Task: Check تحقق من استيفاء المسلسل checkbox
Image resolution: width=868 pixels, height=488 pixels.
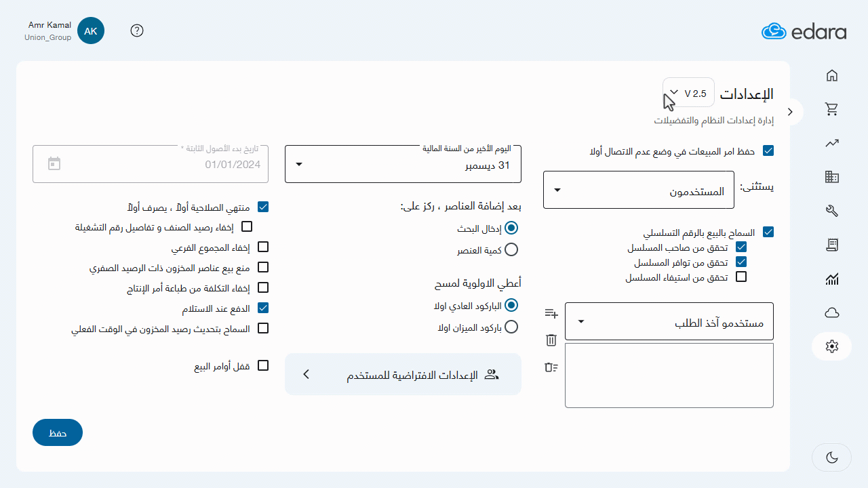Action: [x=741, y=277]
